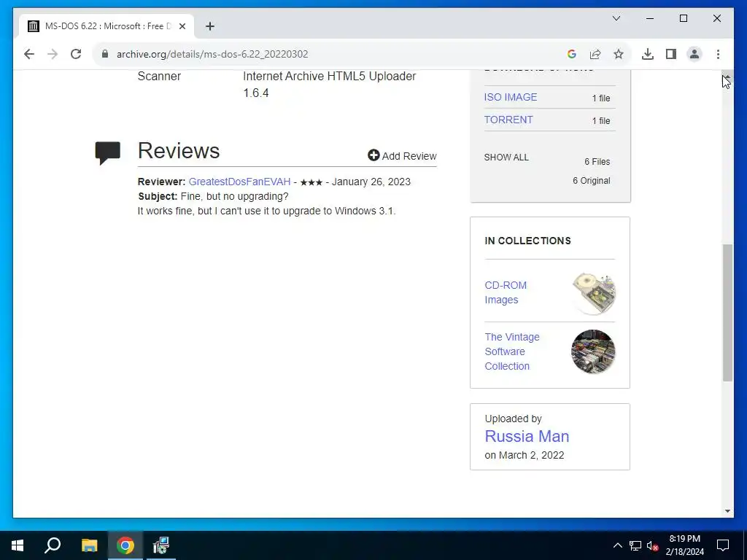This screenshot has width=747, height=560.
Task: Download the TORRENT file
Action: 508,120
